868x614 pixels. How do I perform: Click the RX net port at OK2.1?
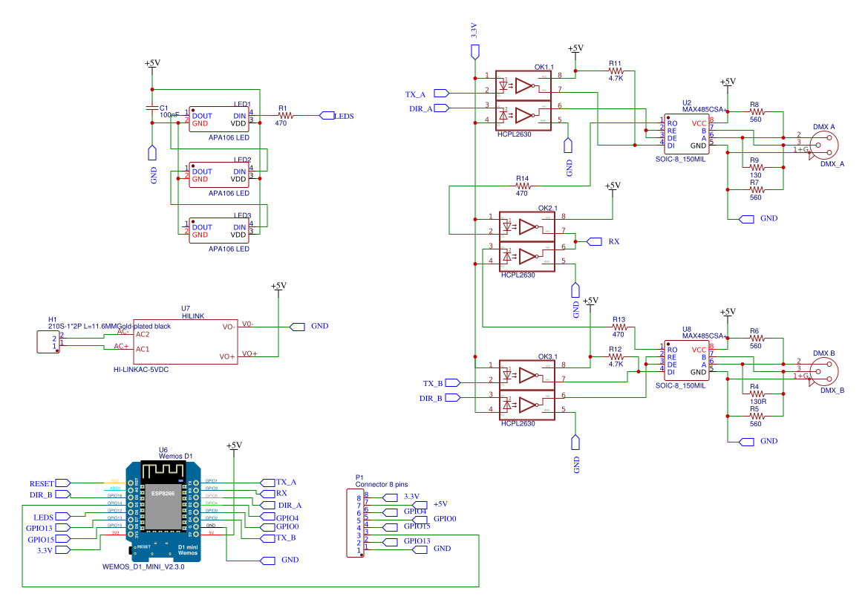coord(594,241)
